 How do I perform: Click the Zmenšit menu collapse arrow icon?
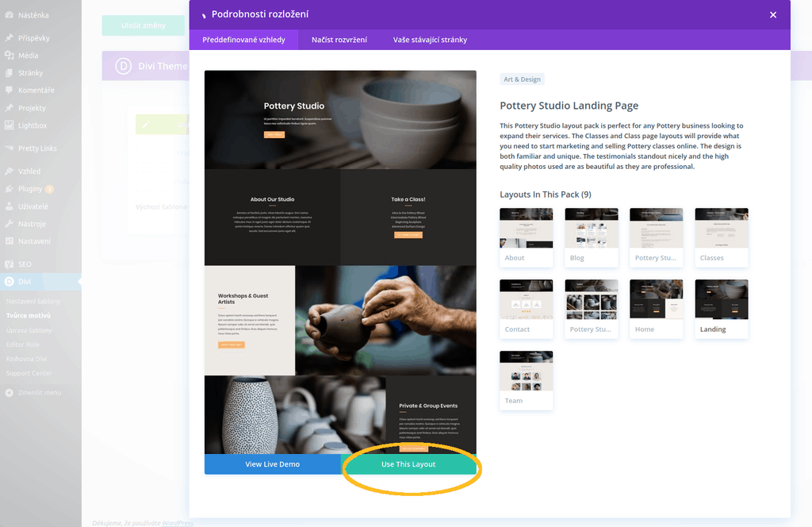click(x=10, y=393)
